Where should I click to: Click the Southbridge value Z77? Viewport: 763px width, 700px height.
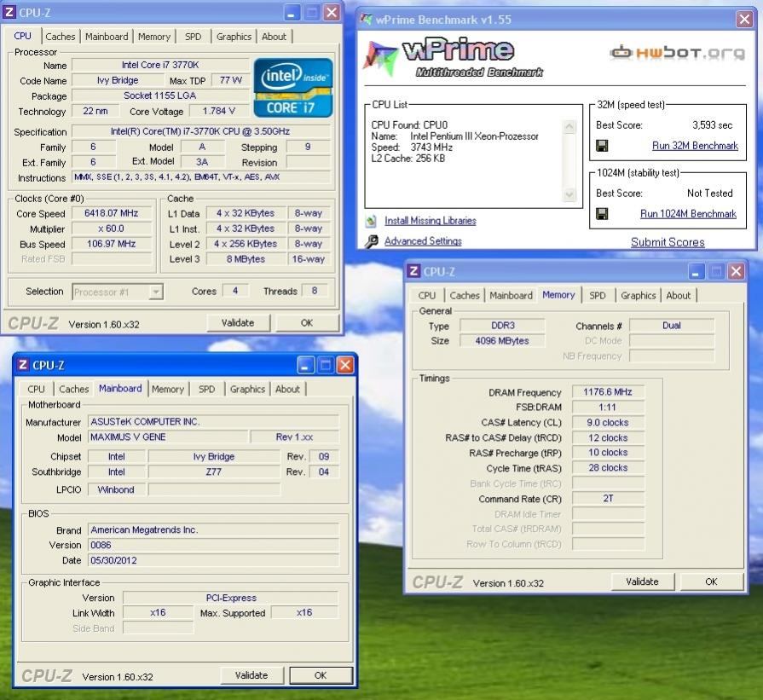214,471
